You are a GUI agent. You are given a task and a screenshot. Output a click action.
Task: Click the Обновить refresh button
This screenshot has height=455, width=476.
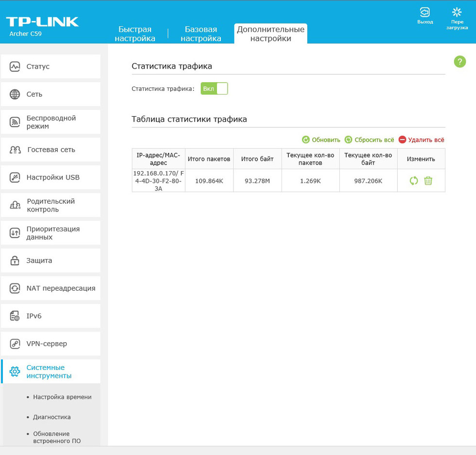point(321,140)
